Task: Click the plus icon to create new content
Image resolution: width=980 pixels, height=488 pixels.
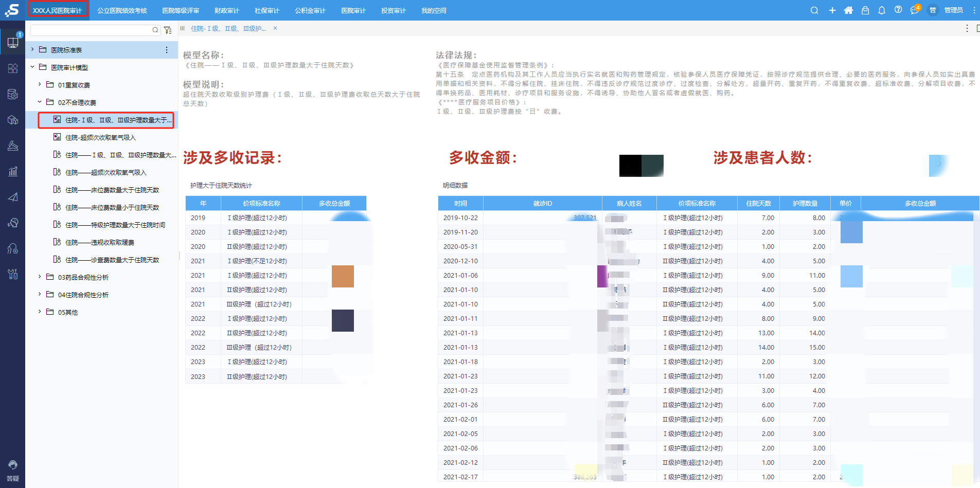Action: coord(832,10)
